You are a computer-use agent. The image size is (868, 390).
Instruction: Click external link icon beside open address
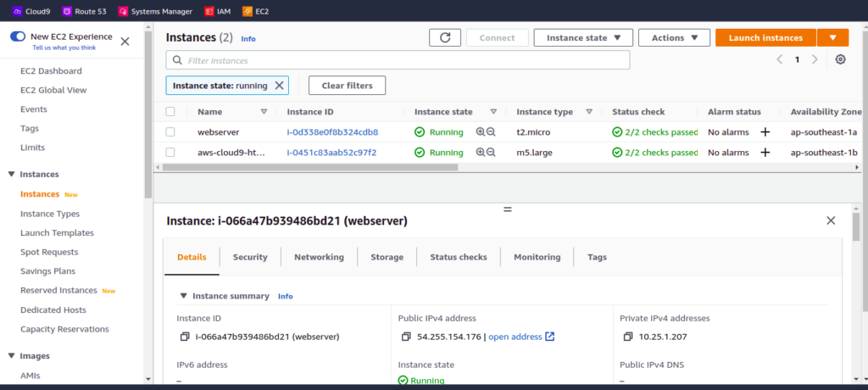(549, 337)
